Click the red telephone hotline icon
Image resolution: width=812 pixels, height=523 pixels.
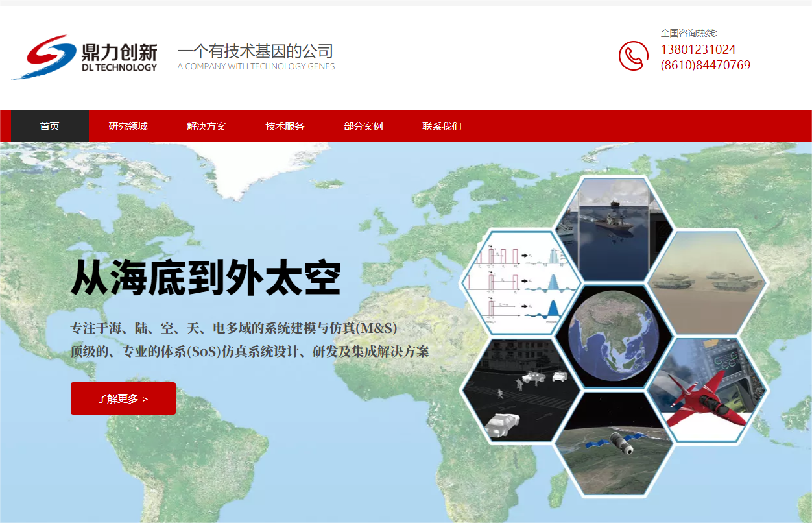point(633,56)
